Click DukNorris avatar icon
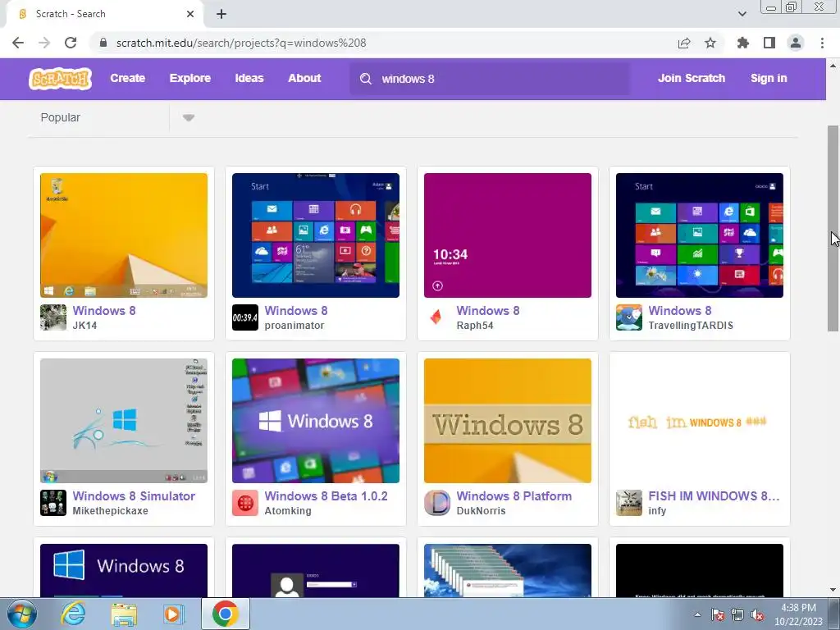The width and height of the screenshot is (840, 630). 436,503
